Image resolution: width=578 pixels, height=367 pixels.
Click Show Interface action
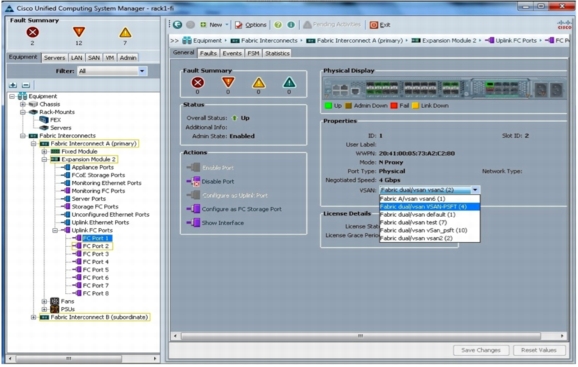click(x=215, y=223)
